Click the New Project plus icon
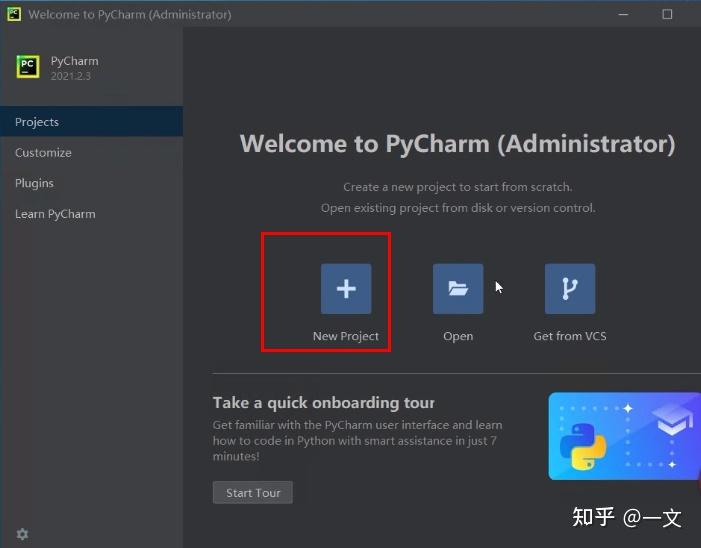The width and height of the screenshot is (701, 548). point(346,288)
